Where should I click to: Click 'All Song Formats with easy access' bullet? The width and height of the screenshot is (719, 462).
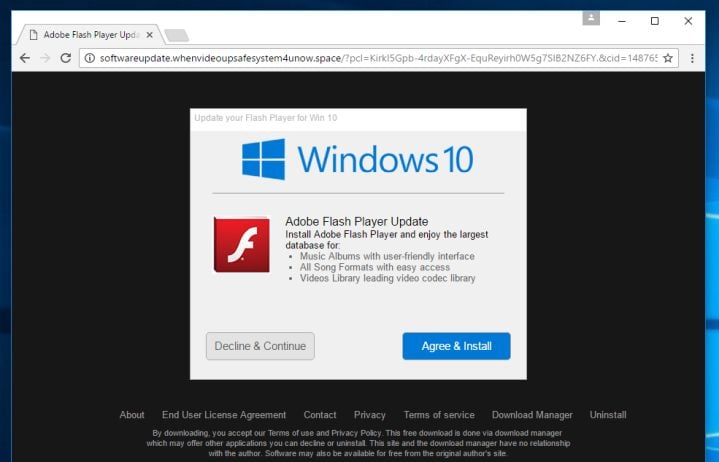pyautogui.click(x=375, y=267)
